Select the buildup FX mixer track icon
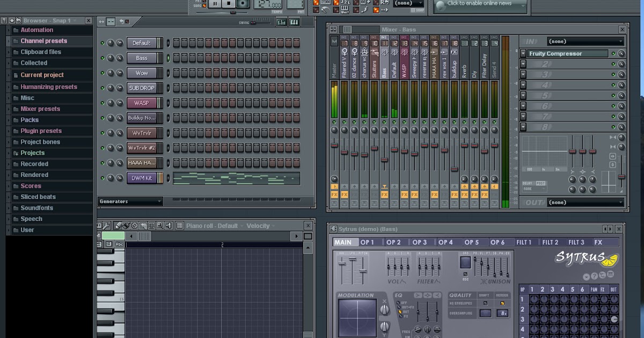 tap(454, 52)
